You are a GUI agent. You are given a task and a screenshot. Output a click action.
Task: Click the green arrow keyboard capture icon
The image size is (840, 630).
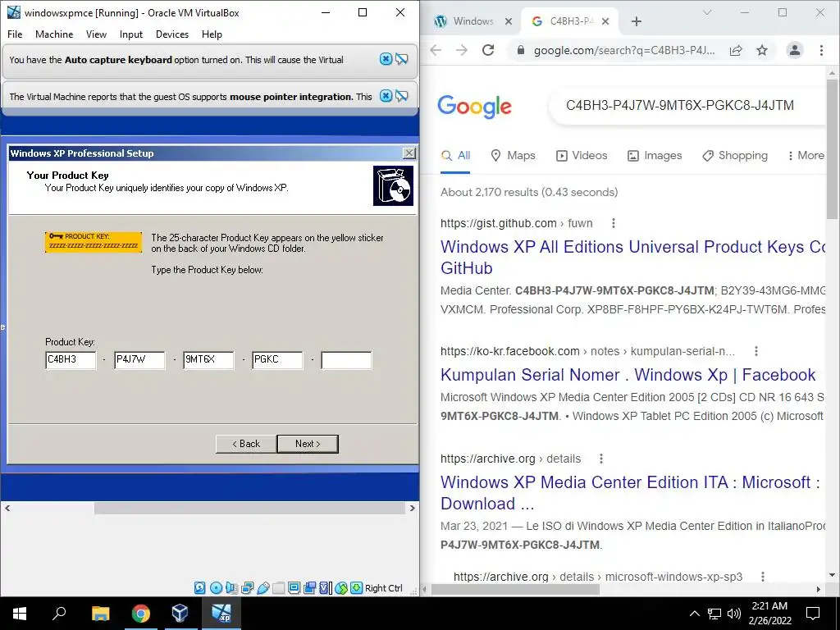357,588
